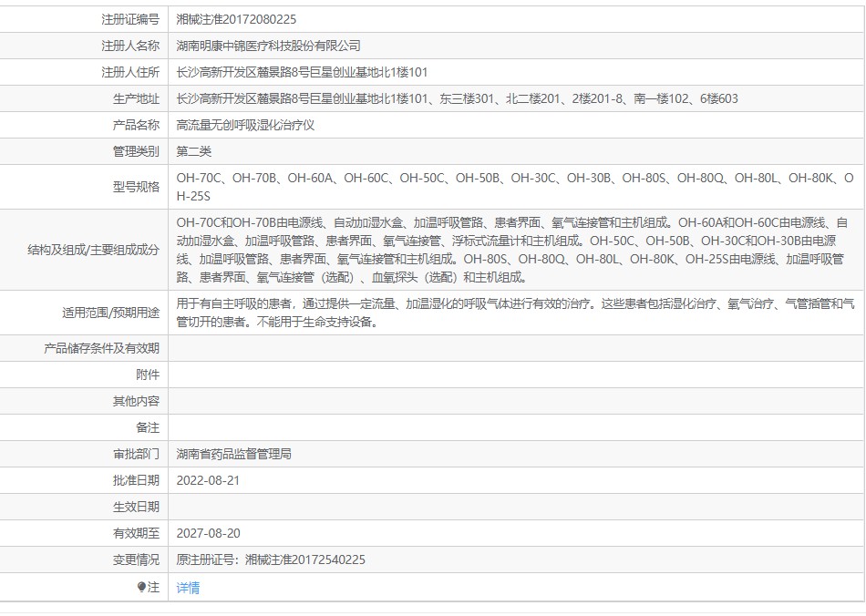
Task: Select approving authority 湖南省药品监督管理局
Action: click(233, 455)
